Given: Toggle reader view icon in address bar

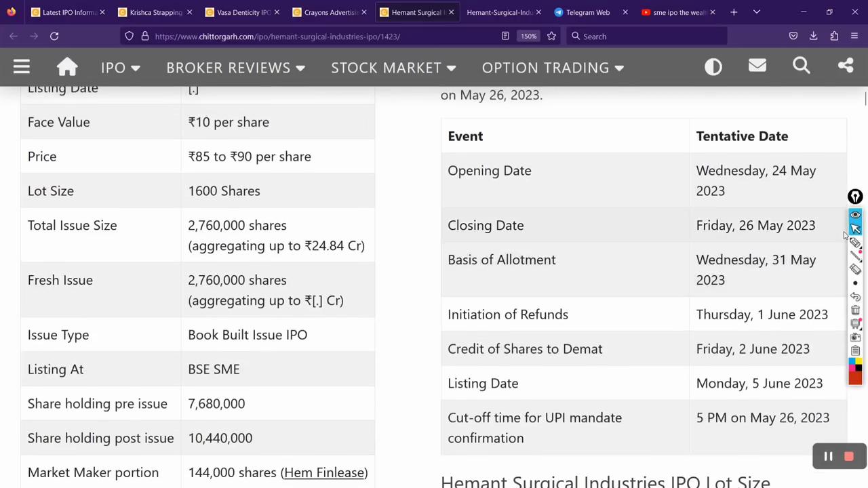Looking at the screenshot, I should coord(505,36).
